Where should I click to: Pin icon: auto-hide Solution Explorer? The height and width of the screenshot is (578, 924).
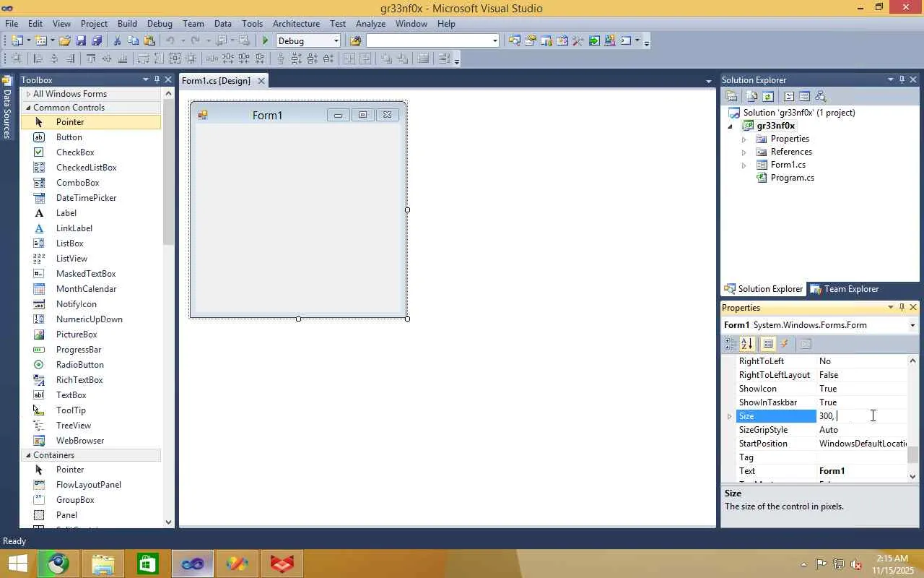coord(902,79)
